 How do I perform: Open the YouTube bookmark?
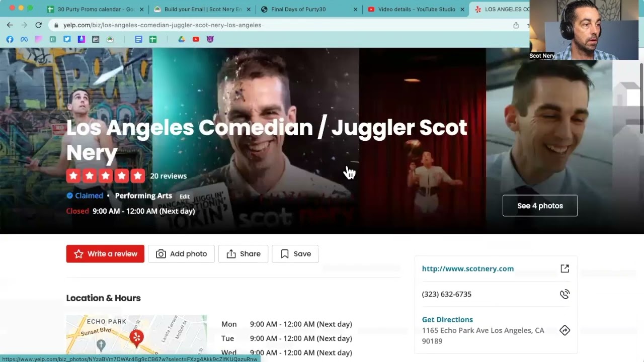(x=196, y=39)
